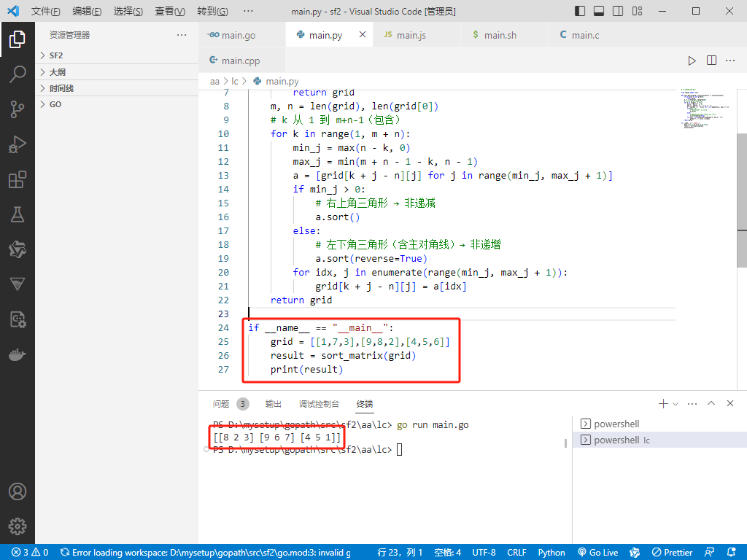The height and width of the screenshot is (560, 747).
Task: Click the editor vertical scrollbar thumb
Action: (742, 200)
